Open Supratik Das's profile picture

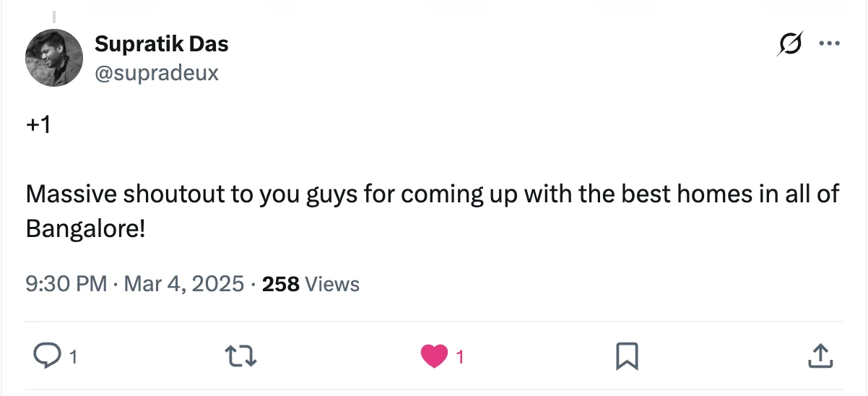point(54,58)
